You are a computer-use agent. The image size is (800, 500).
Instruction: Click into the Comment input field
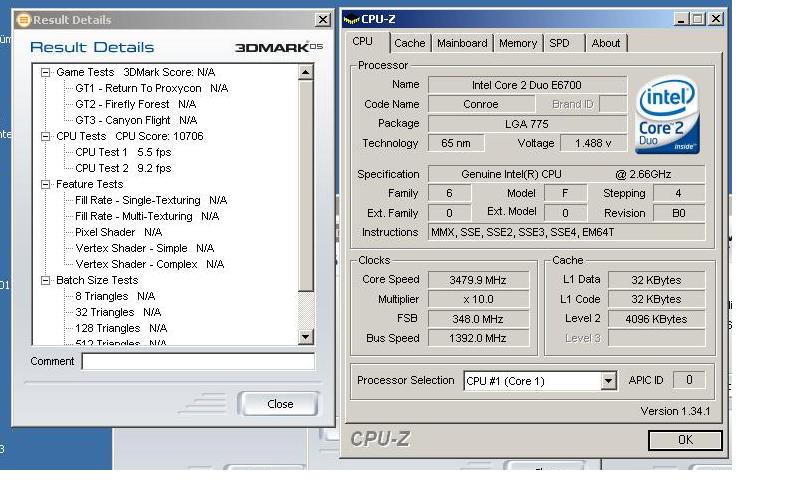pos(198,362)
